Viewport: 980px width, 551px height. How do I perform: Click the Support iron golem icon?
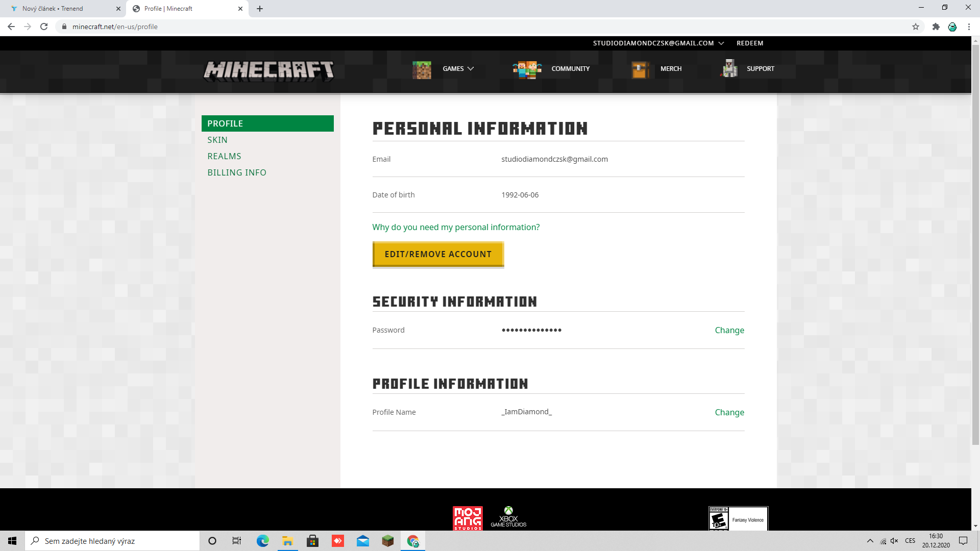click(x=729, y=68)
